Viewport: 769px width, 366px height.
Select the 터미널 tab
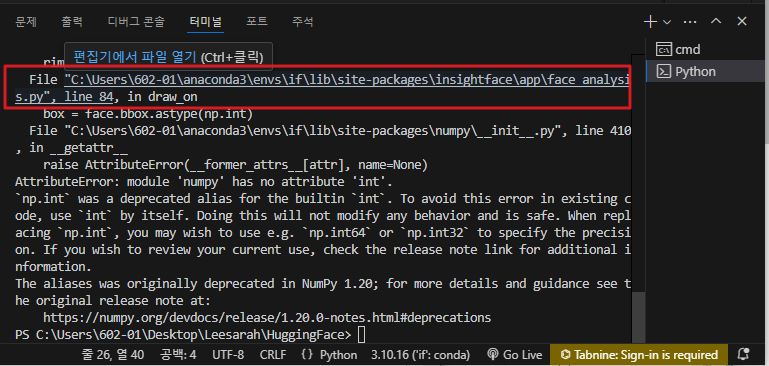(205, 22)
